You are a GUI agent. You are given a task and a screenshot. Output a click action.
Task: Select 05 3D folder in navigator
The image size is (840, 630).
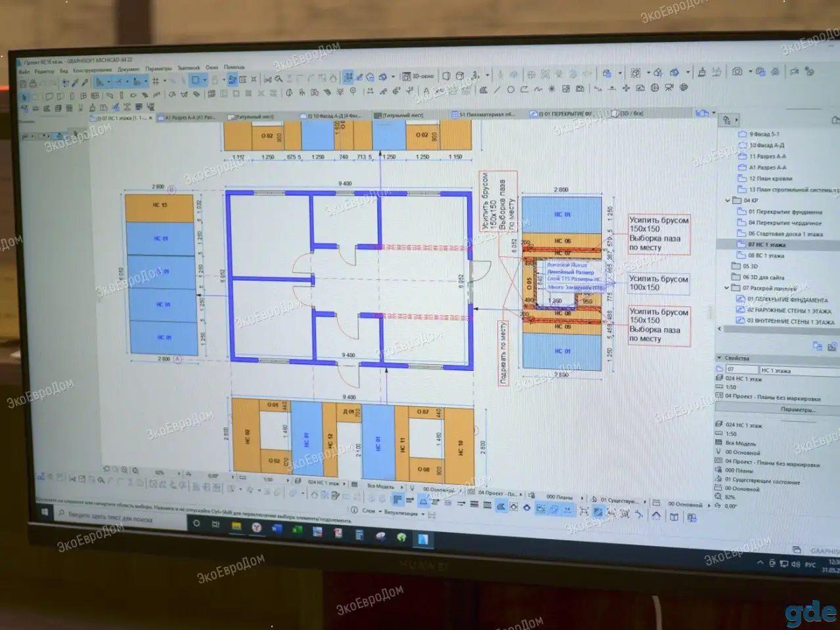coord(749,266)
